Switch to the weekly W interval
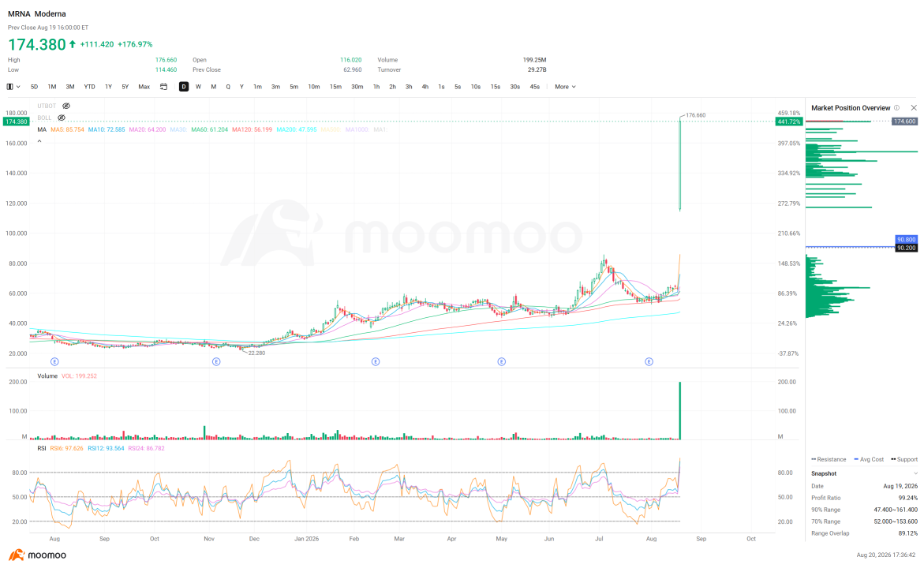Screen dimensions: 924x568 [198, 87]
